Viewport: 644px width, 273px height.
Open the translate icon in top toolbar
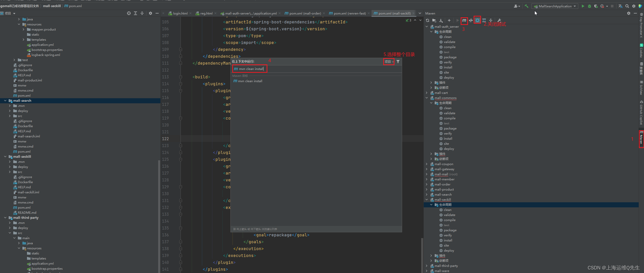(620, 6)
